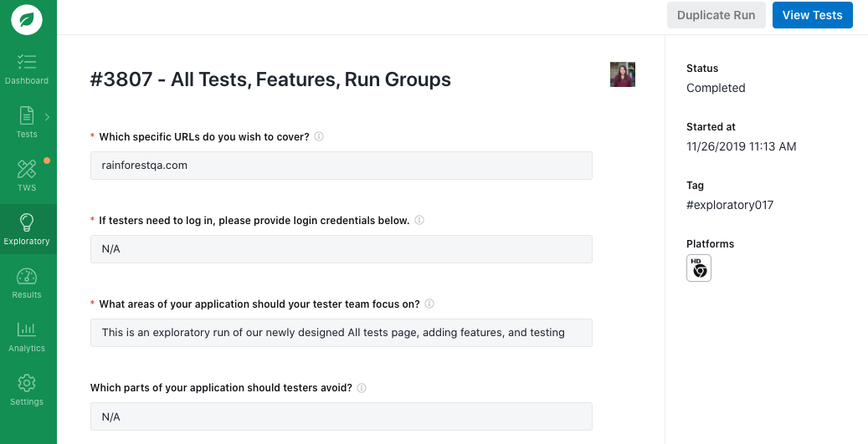Click the Rainforest leaf logo
This screenshot has height=444, width=868.
click(x=27, y=19)
